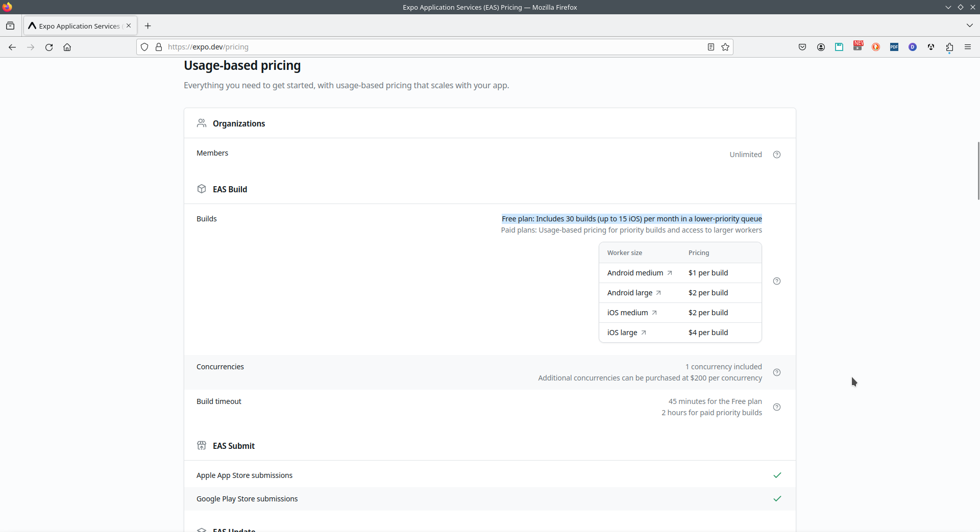Click the Firefox account profile icon
The image size is (980, 532).
tap(821, 47)
